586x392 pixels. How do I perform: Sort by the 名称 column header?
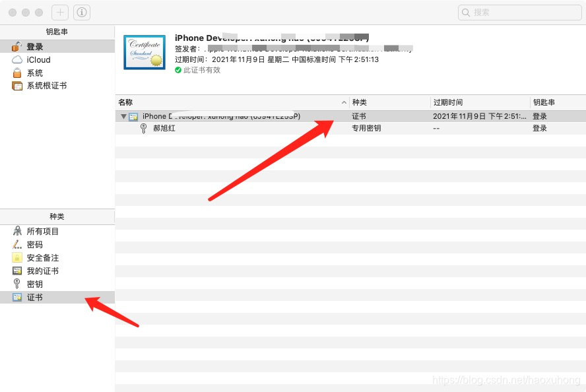click(x=232, y=102)
